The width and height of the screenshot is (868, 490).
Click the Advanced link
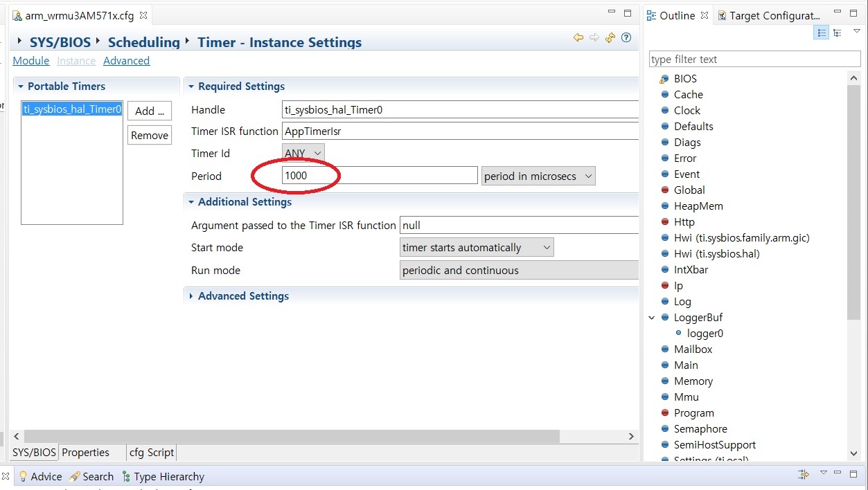pos(126,61)
